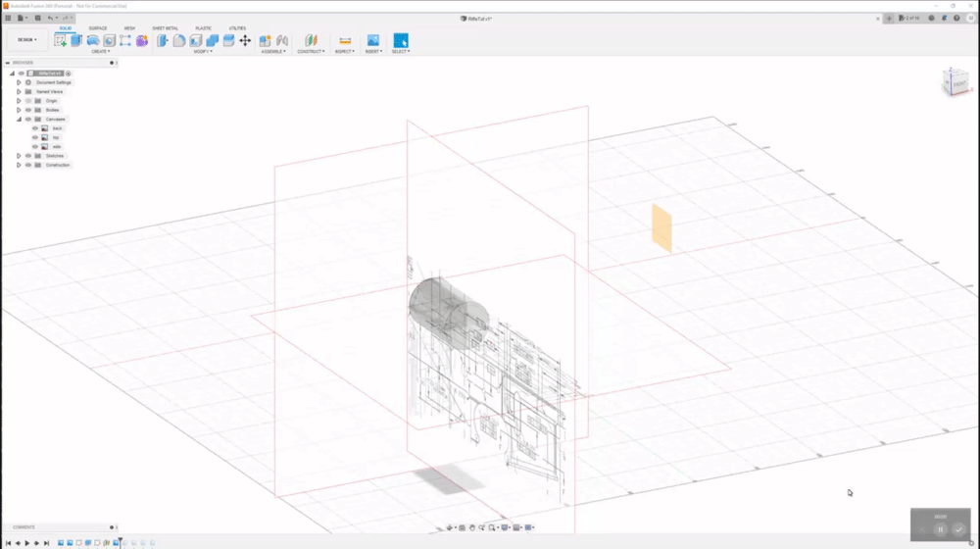Select the Create Sketch tool
The width and height of the screenshot is (980, 549).
(x=60, y=40)
